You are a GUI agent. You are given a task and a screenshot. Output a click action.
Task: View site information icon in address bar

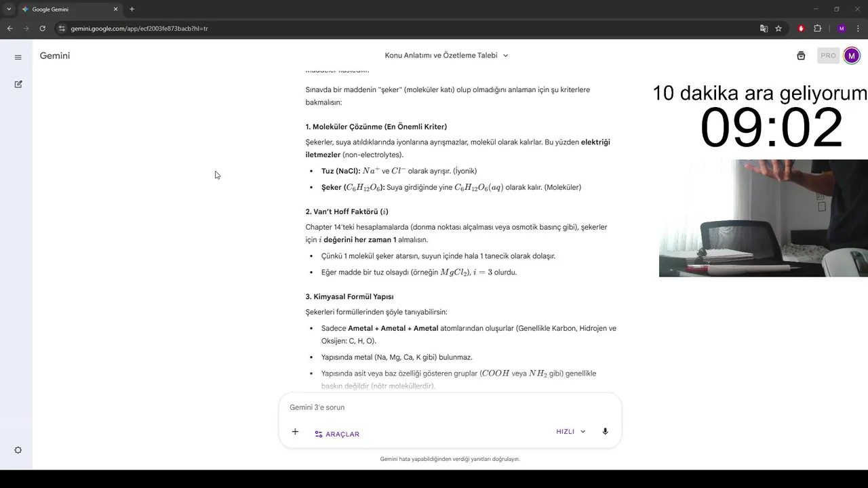click(62, 28)
